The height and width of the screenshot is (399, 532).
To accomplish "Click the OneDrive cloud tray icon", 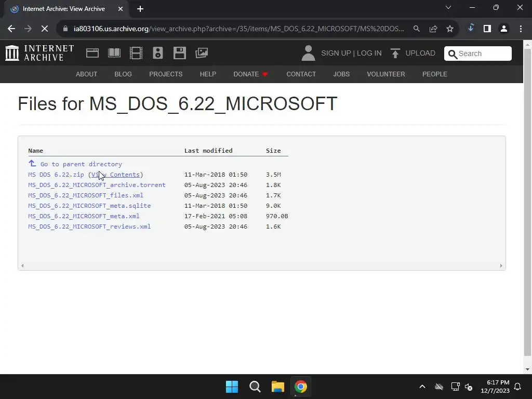I will point(439,387).
